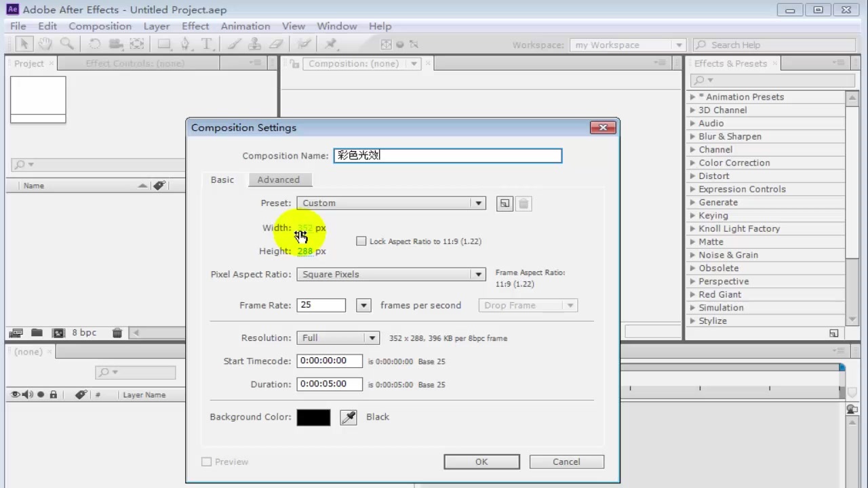Click the audio speaker column header
The width and height of the screenshot is (868, 488).
click(x=28, y=394)
